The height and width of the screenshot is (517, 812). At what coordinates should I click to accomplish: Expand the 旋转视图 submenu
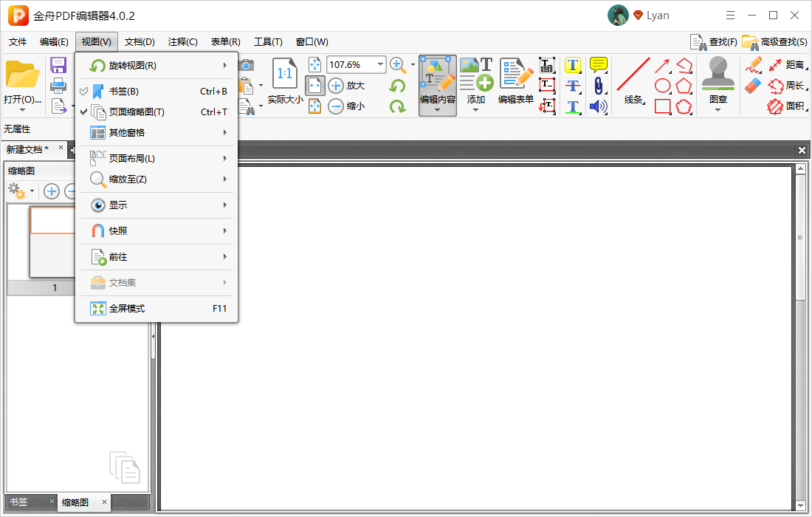click(x=156, y=65)
